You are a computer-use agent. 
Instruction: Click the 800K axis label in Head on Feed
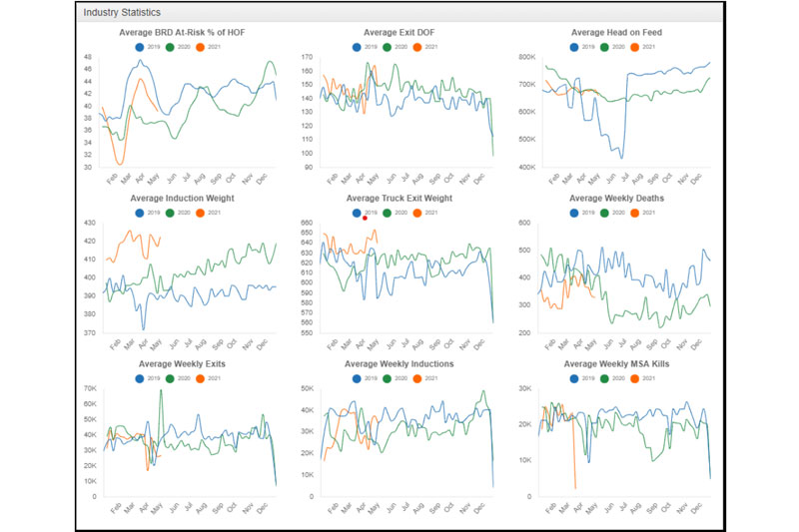527,57
